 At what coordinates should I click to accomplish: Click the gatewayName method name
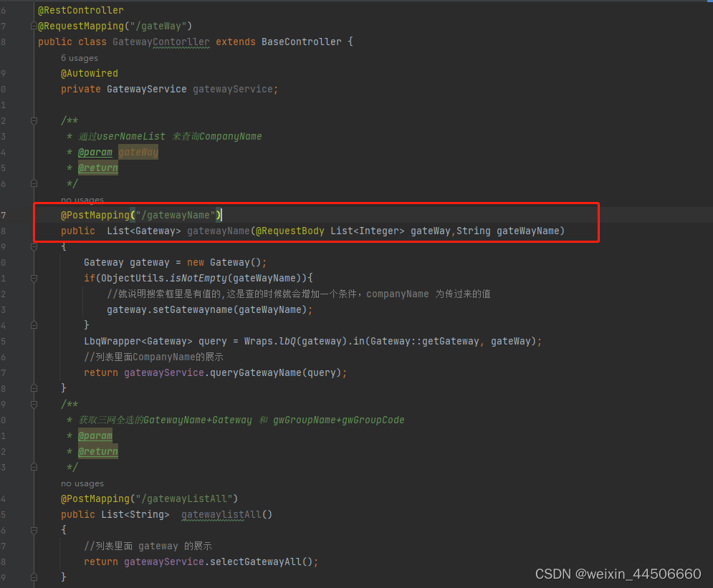[x=219, y=231]
